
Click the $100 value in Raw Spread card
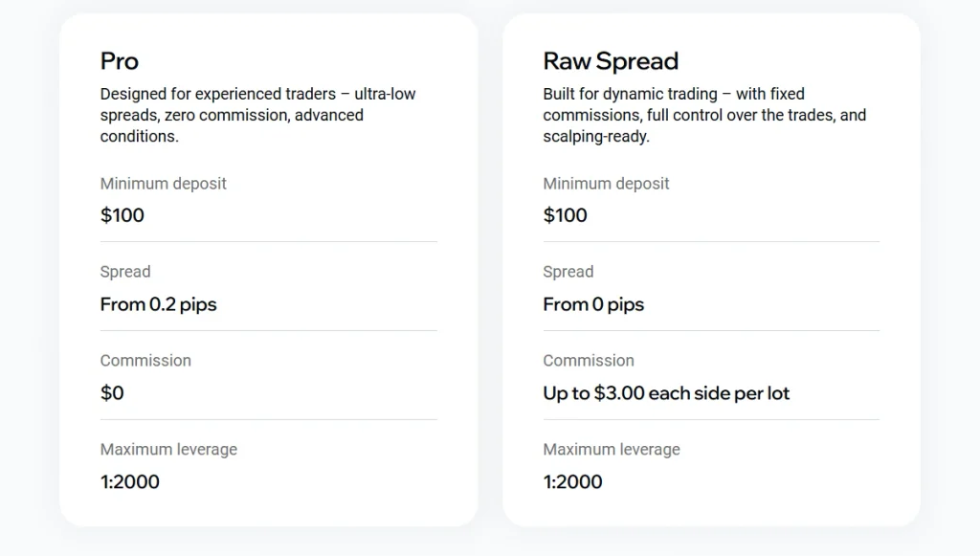point(565,215)
